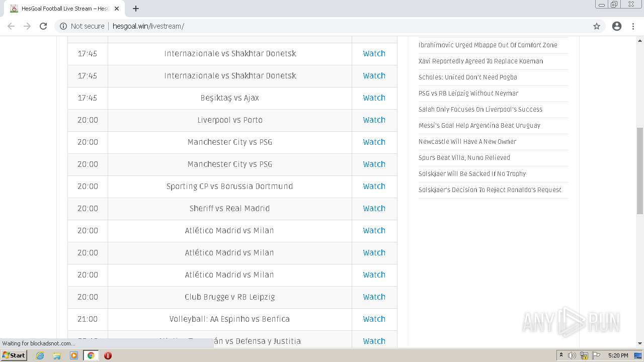This screenshot has height=362, width=644.
Task: Click Watch for the first Atlético Madrid vs Milan row
Action: coord(374,231)
